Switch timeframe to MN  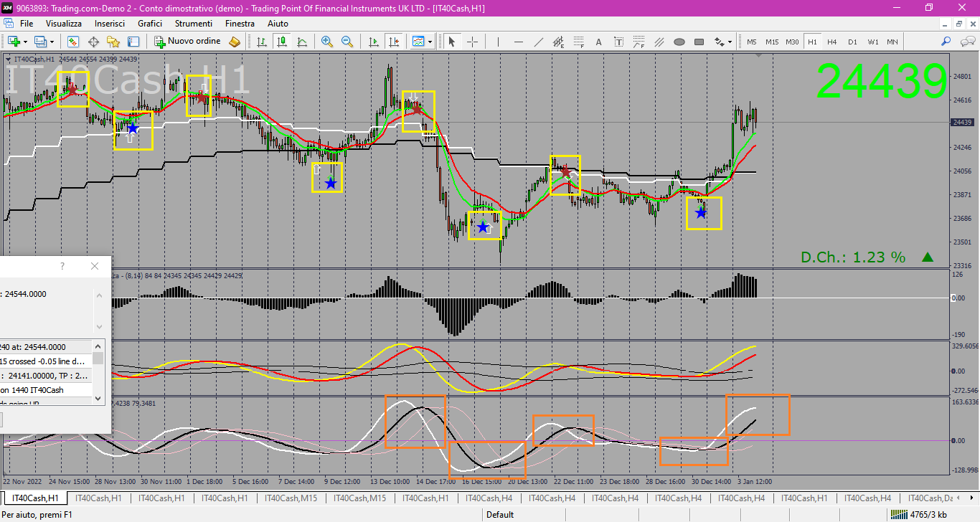click(x=892, y=42)
